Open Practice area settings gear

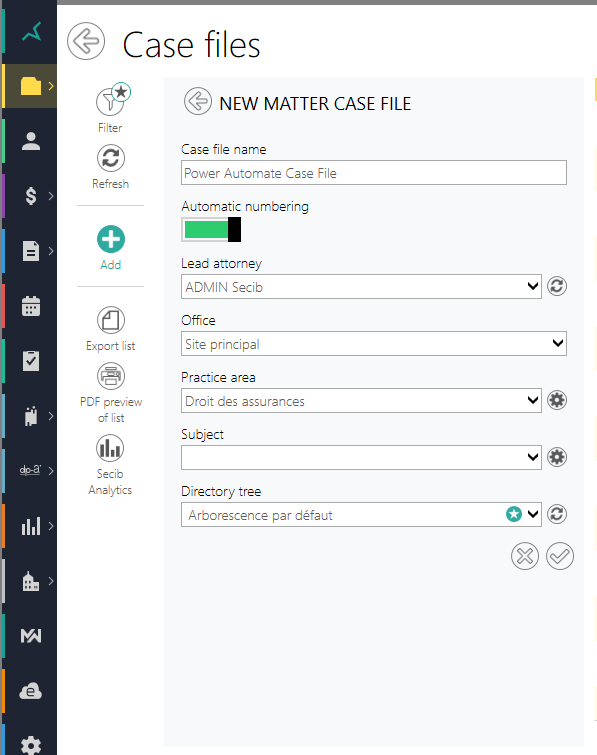(557, 400)
